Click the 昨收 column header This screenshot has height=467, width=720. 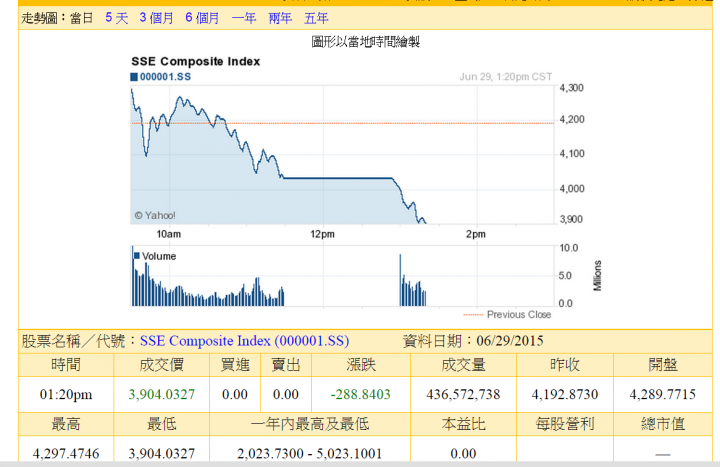[565, 365]
